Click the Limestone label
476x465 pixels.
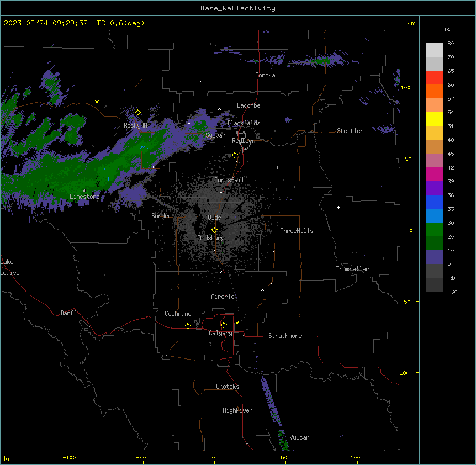(84, 197)
